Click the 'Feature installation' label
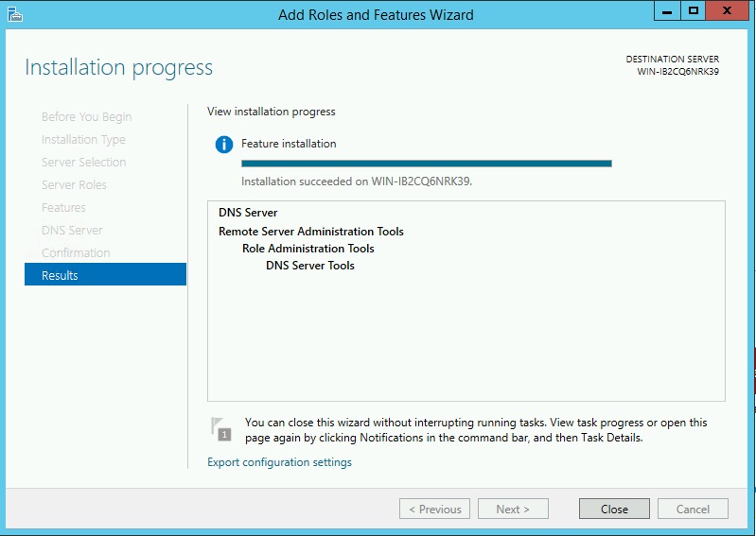Screen dimensions: 756x536 [289, 144]
